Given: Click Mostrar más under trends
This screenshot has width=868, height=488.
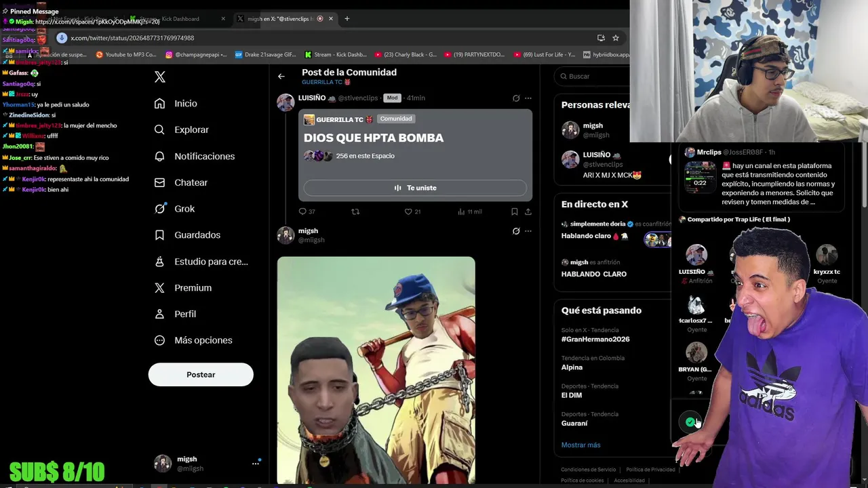Looking at the screenshot, I should [x=580, y=445].
